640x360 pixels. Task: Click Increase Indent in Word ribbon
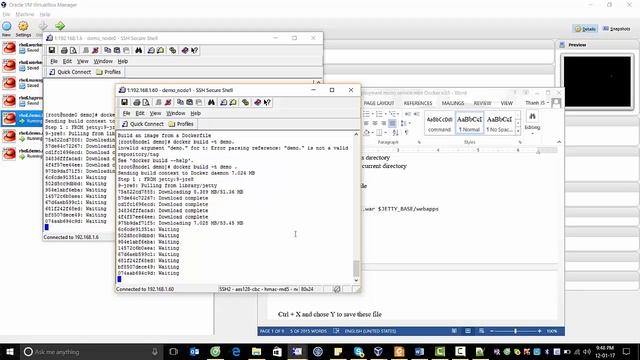(x=417, y=114)
